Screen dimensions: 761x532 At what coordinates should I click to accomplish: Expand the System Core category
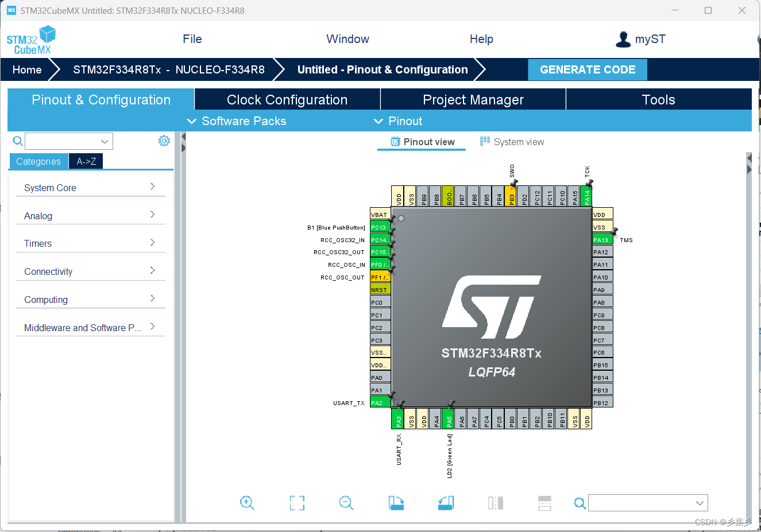tap(90, 187)
